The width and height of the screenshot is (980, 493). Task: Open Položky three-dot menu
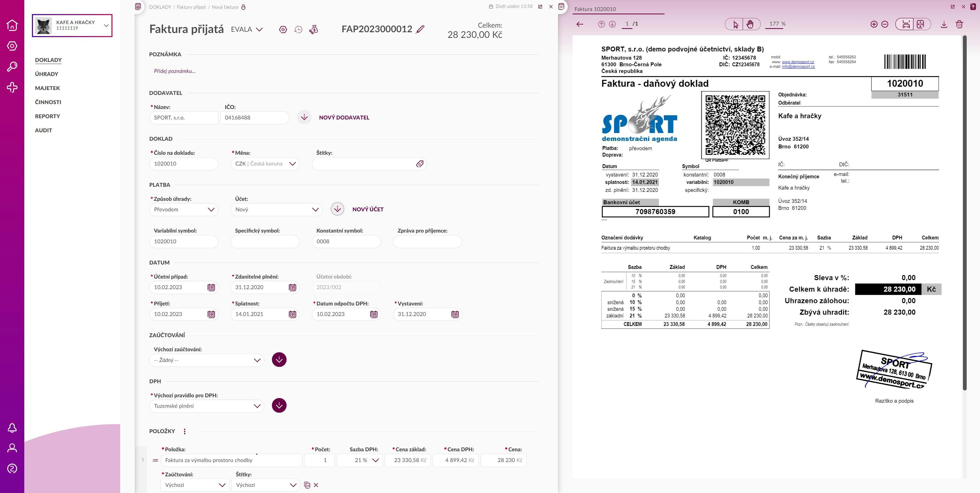click(x=185, y=431)
